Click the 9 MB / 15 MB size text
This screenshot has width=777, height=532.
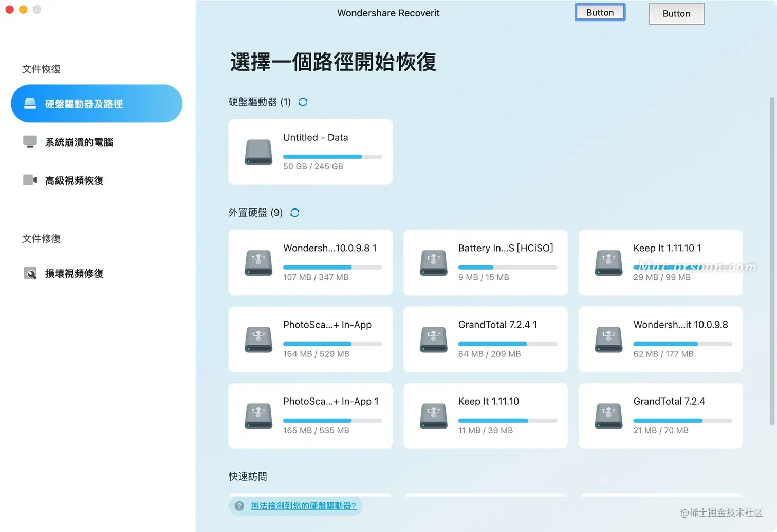click(484, 277)
